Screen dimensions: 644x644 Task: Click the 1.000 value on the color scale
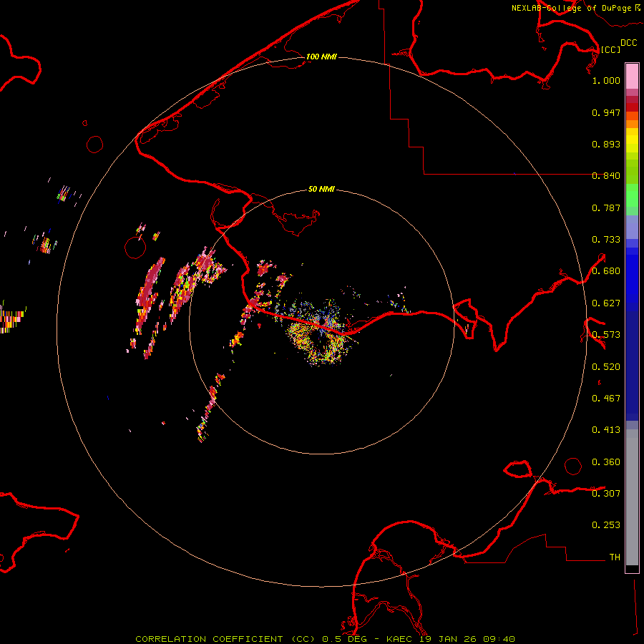[x=606, y=80]
